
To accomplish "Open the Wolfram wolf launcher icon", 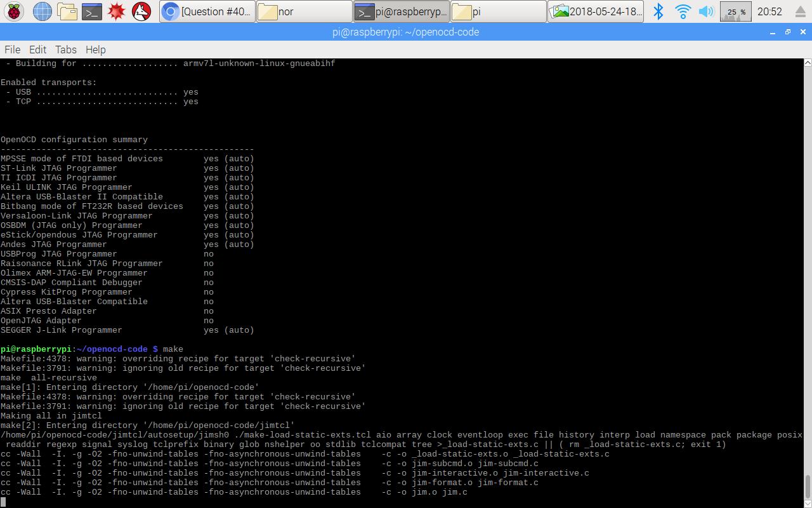I will (x=141, y=11).
